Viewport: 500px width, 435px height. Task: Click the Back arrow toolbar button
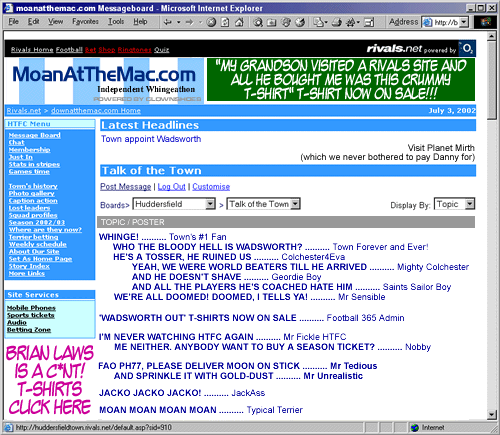pyautogui.click(x=168, y=22)
